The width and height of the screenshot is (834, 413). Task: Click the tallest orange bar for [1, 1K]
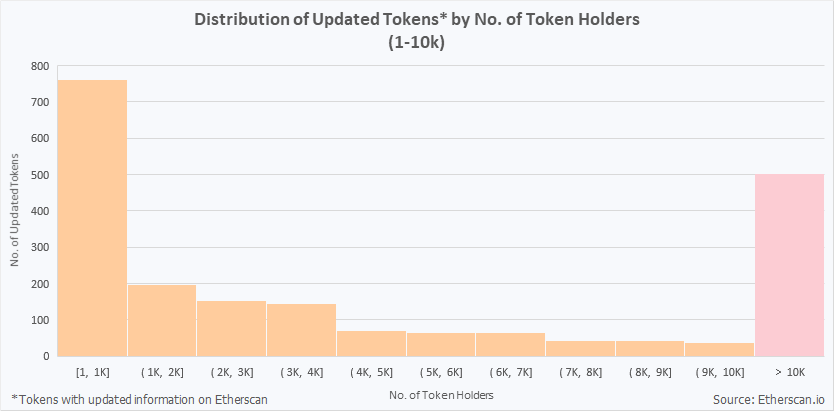click(x=92, y=217)
